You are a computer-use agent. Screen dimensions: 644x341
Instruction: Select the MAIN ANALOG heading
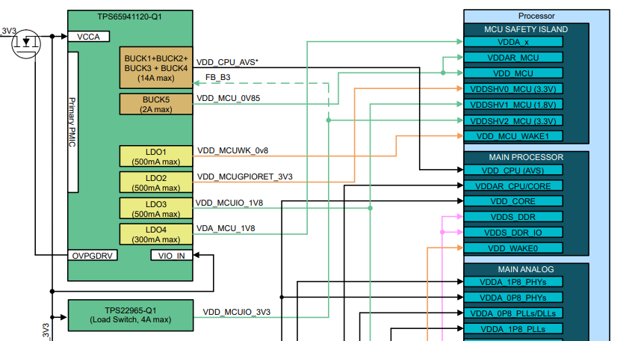click(526, 269)
